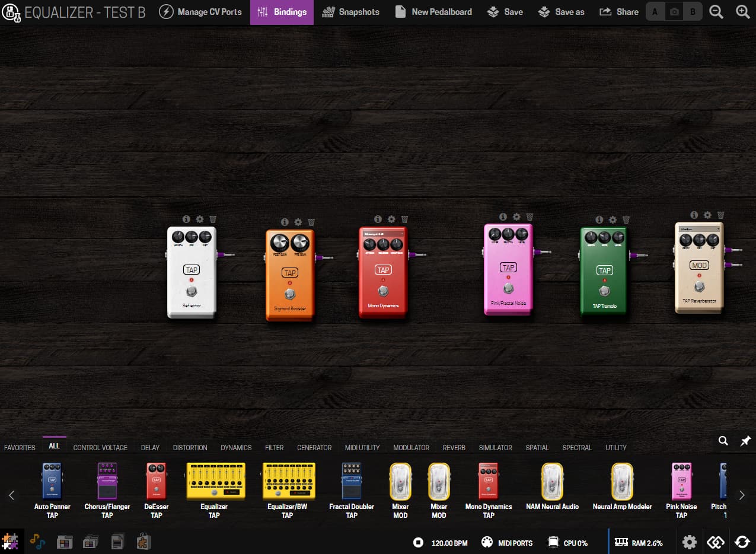Zoom in the pedalboard view
Viewport: 756px width, 554px height.
click(742, 12)
